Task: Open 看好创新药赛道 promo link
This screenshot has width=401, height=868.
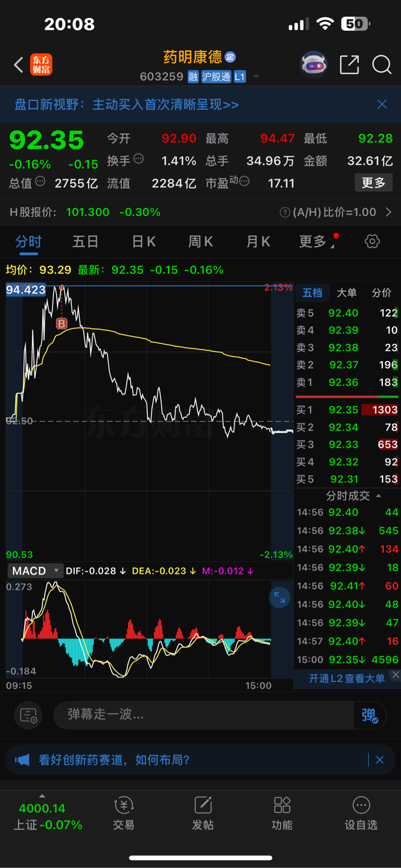Action: (114, 760)
